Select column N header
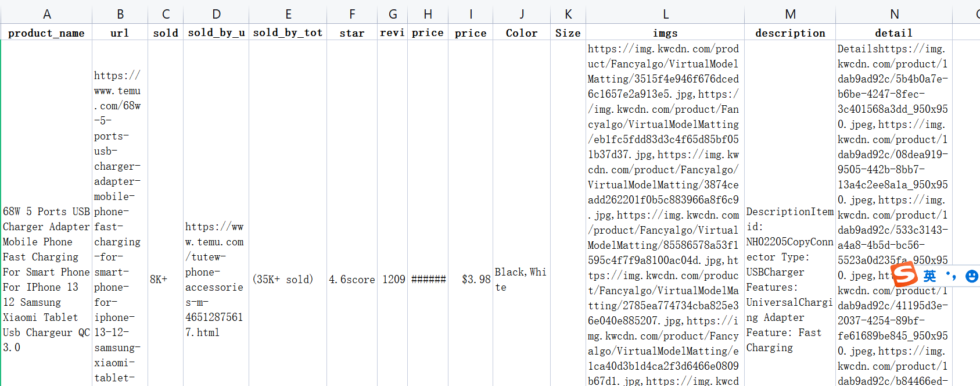 (894, 14)
